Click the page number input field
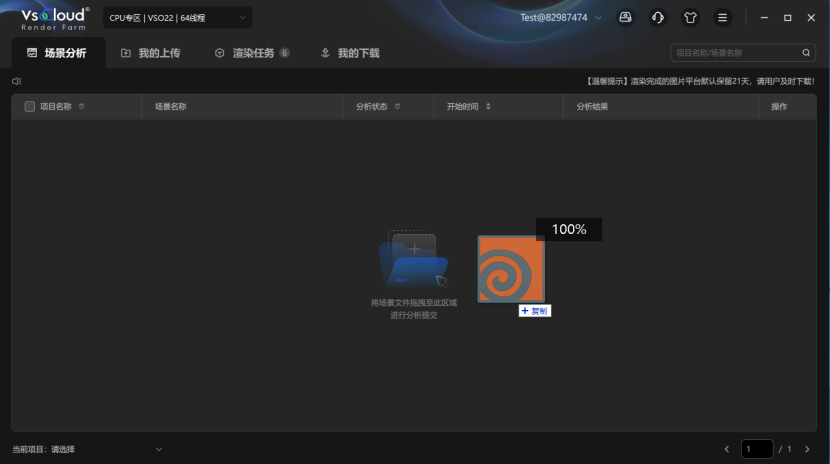Image resolution: width=830 pixels, height=464 pixels. pyautogui.click(x=757, y=449)
